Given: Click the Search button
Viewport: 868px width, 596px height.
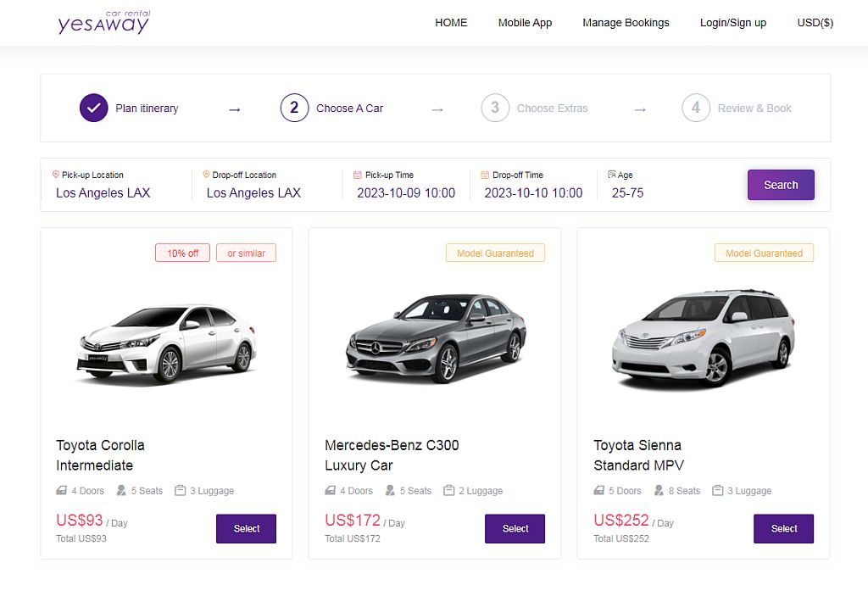Looking at the screenshot, I should coord(780,184).
